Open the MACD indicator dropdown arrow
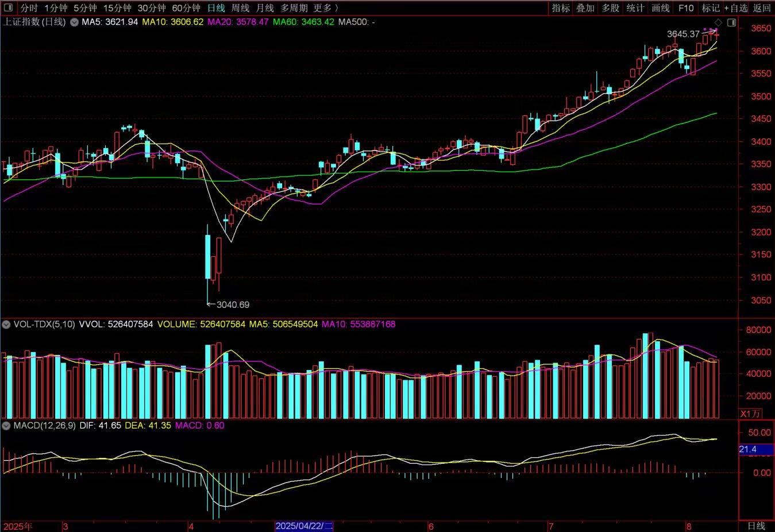 tap(6, 425)
